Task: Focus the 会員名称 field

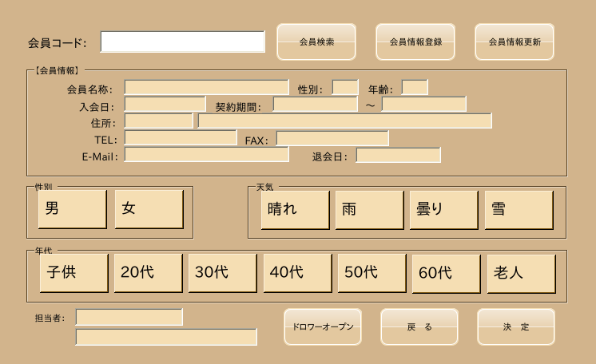Action: point(207,87)
